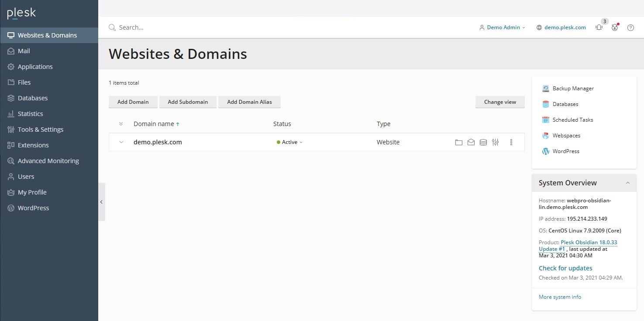
Task: Click the Databases stack sidebar icon
Action: point(11,98)
